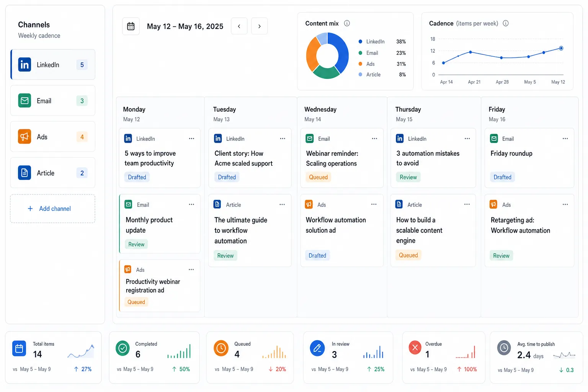Image resolution: width=588 pixels, height=392 pixels.
Task: Open options for '5 ways to improve' card
Action: tap(191, 139)
